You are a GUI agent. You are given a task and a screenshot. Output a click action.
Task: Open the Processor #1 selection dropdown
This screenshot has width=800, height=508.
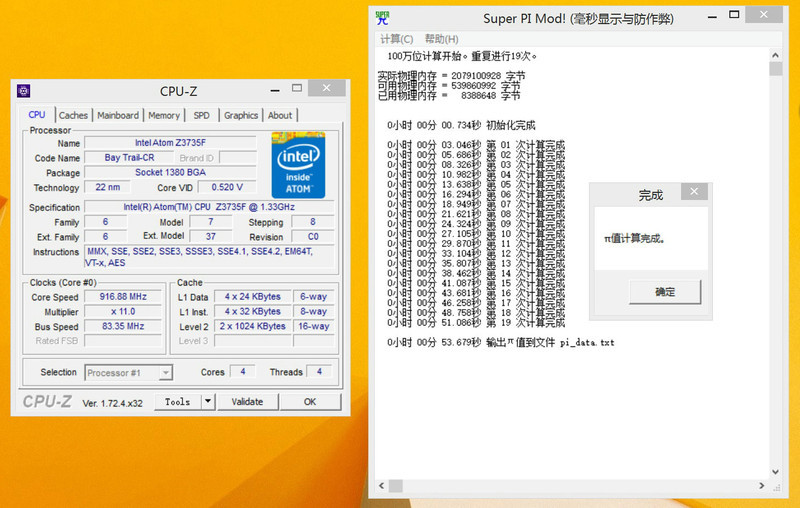[129, 373]
